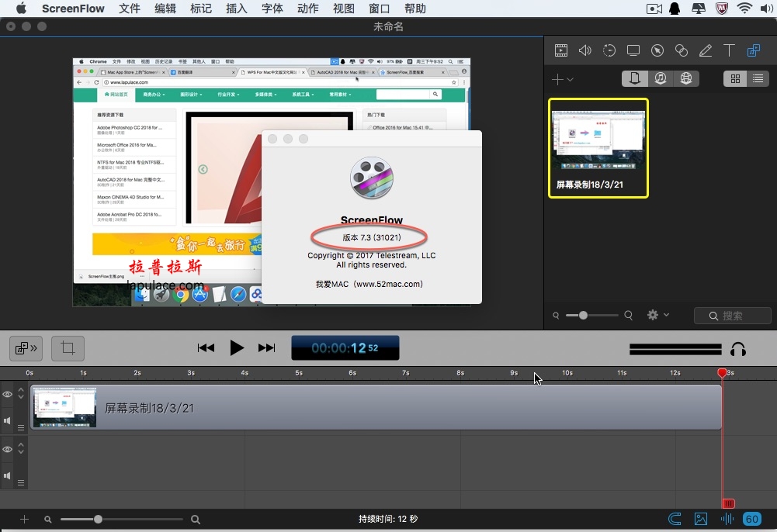Click the large magnifier beside thumbnail slider

(628, 315)
